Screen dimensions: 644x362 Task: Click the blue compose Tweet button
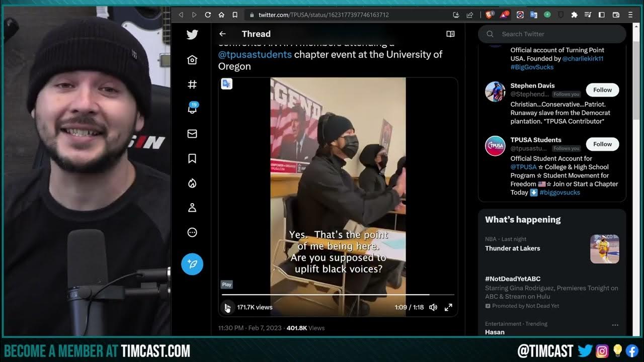(192, 264)
